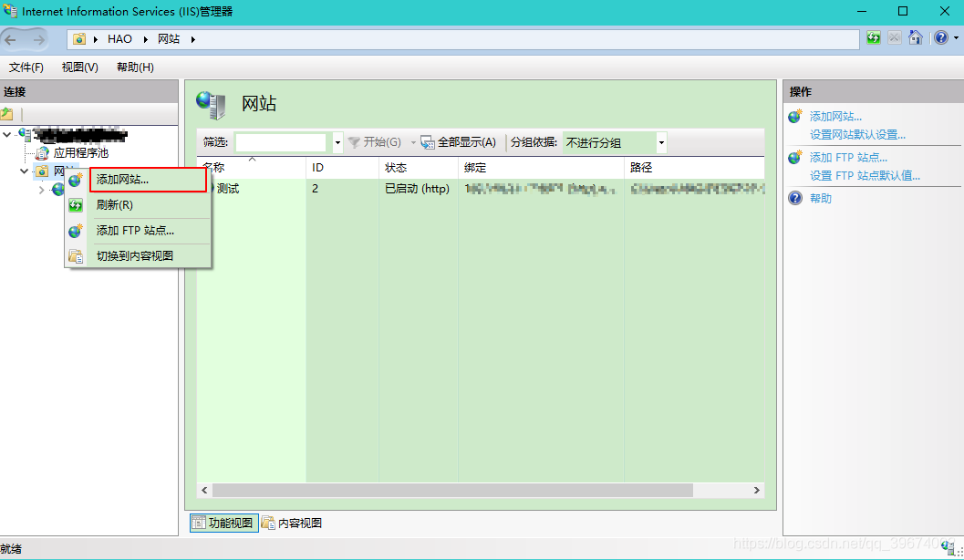The height and width of the screenshot is (560, 964).
Task: Click the scrollbar right arrow
Action: click(x=757, y=490)
